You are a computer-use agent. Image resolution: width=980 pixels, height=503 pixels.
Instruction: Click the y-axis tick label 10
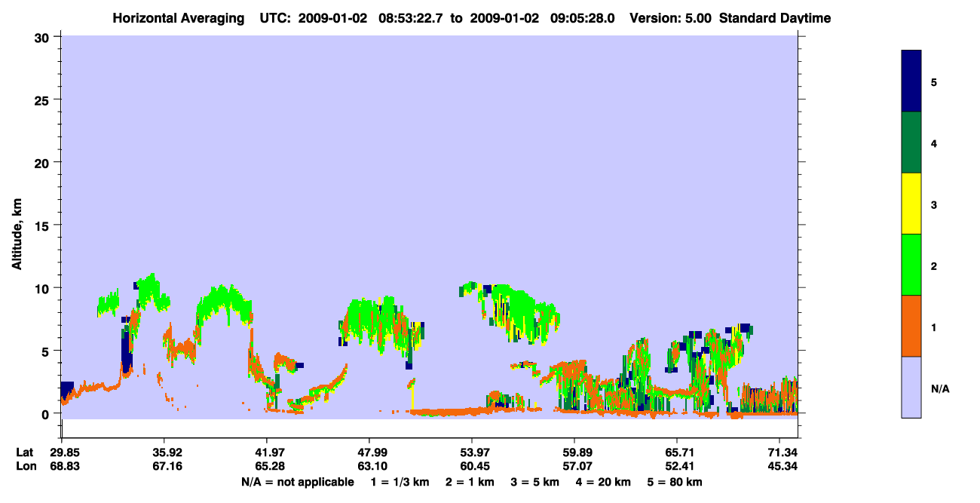tap(44, 288)
